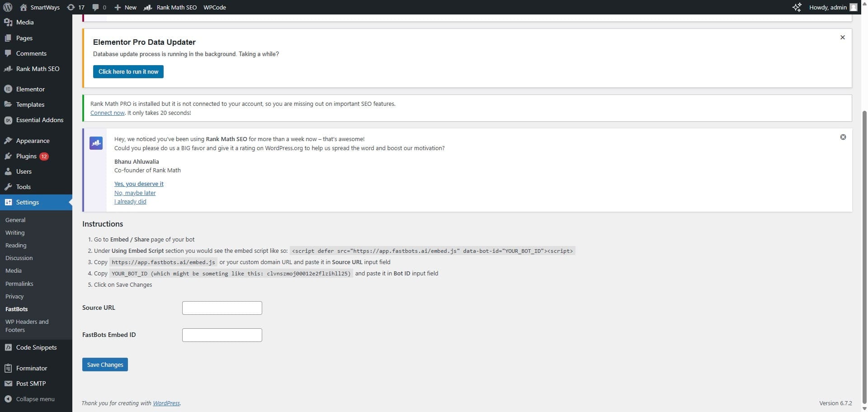868x412 pixels.
Task: Click inside the Source URL field
Action: [x=222, y=308]
